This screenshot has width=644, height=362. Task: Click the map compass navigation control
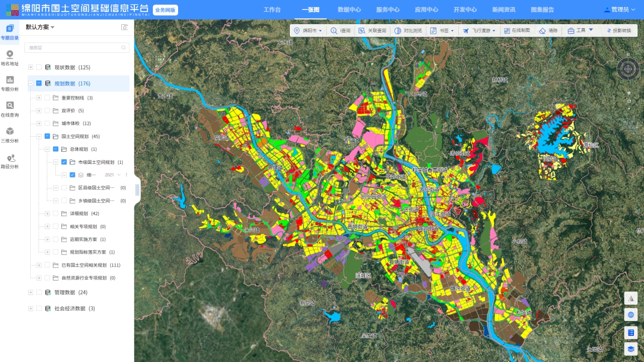coord(628,69)
